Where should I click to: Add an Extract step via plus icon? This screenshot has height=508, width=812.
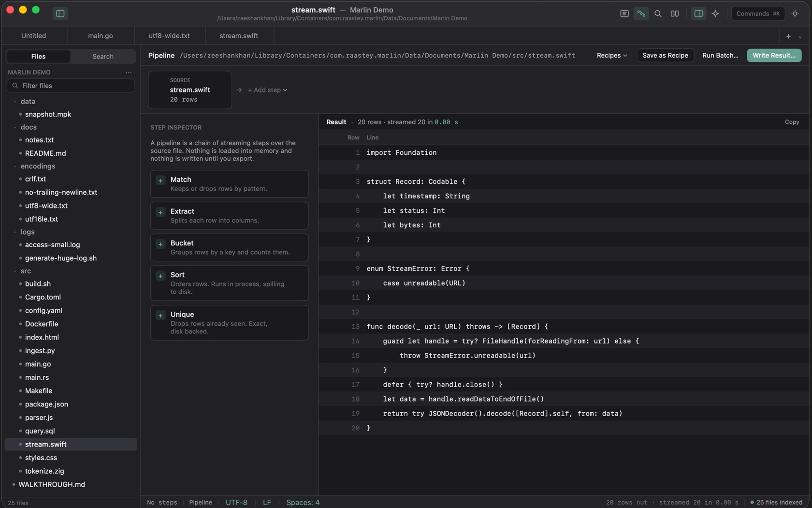160,212
